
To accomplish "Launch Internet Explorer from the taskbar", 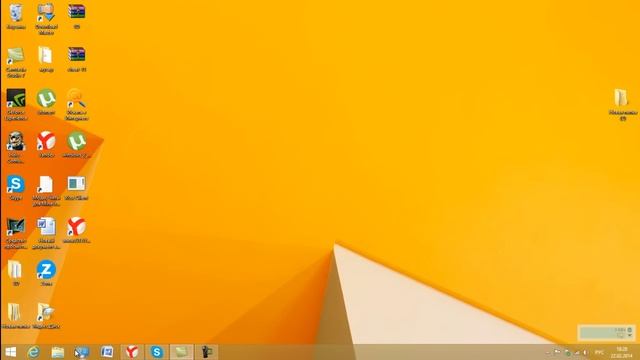I will point(33,352).
